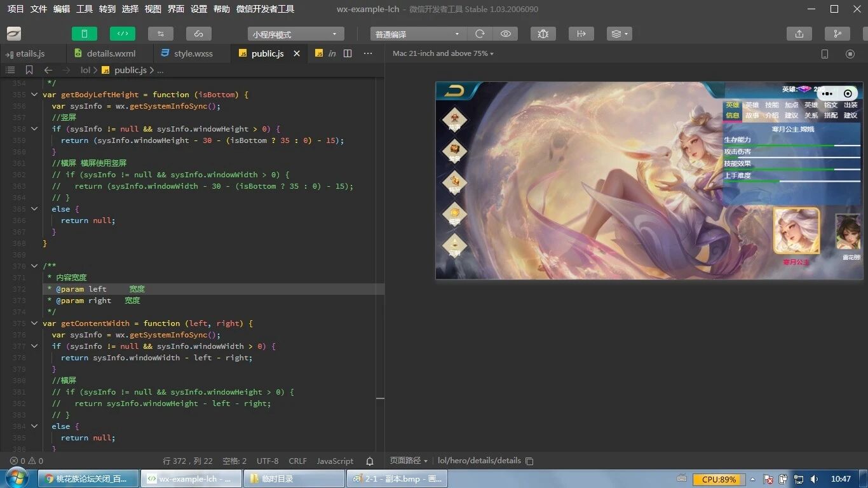Select the 加点建议 tab in simulator
The image size is (868, 488).
pos(792,111)
